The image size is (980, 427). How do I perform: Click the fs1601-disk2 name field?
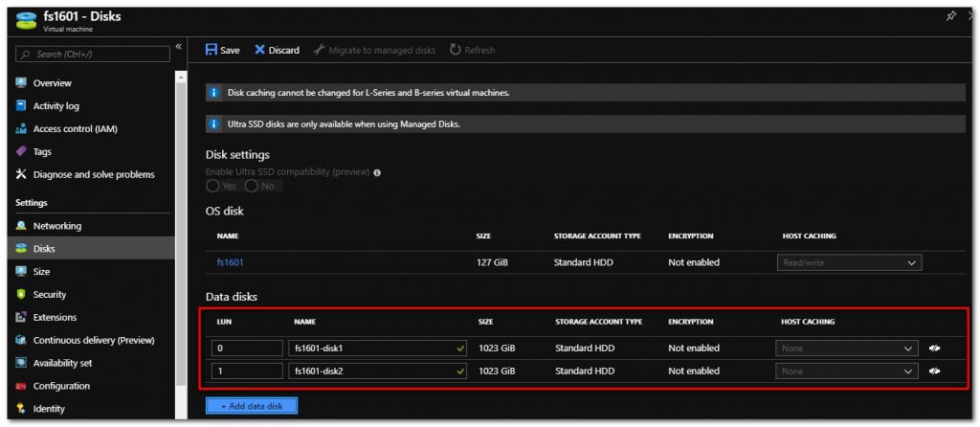[378, 371]
